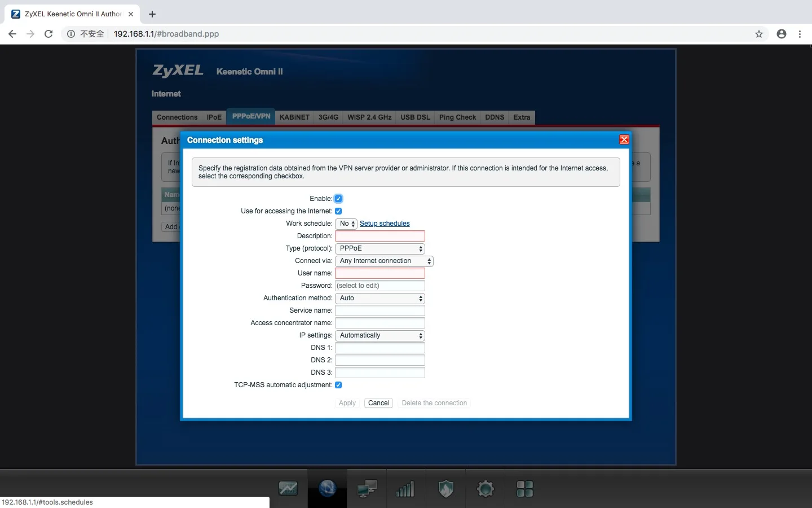Click the Description input field
This screenshot has height=508, width=812.
point(380,236)
